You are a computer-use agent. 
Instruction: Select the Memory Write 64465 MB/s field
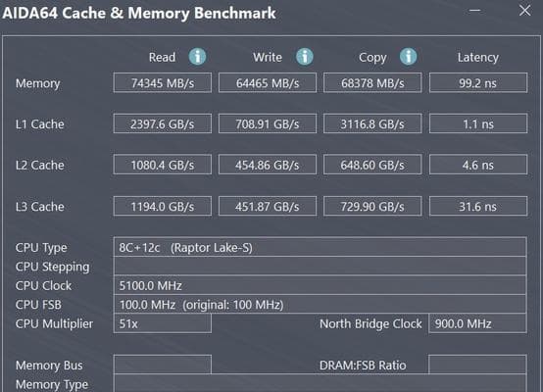268,82
